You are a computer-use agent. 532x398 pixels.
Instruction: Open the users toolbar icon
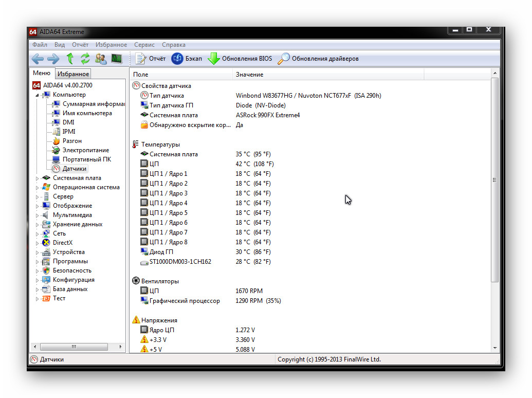pyautogui.click(x=101, y=59)
